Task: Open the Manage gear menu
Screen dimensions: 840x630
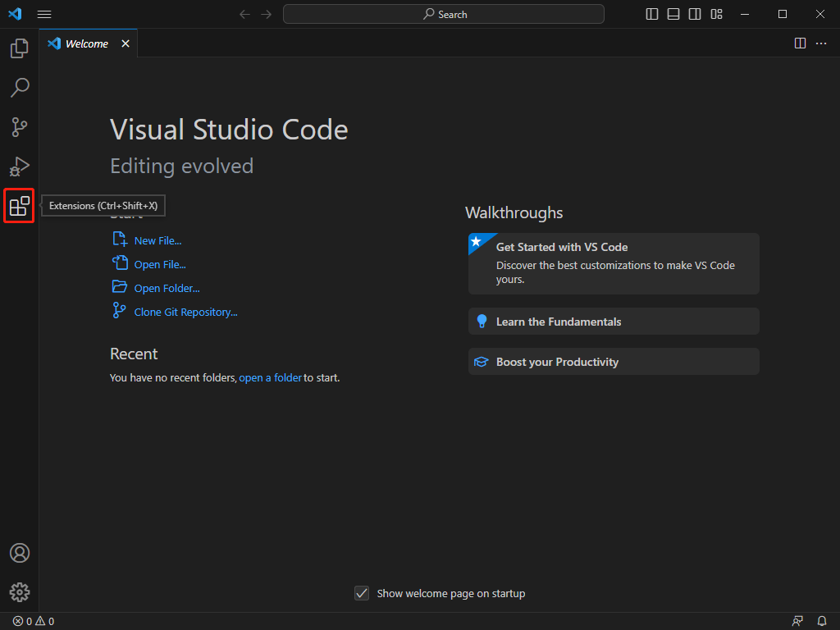Action: (x=20, y=592)
